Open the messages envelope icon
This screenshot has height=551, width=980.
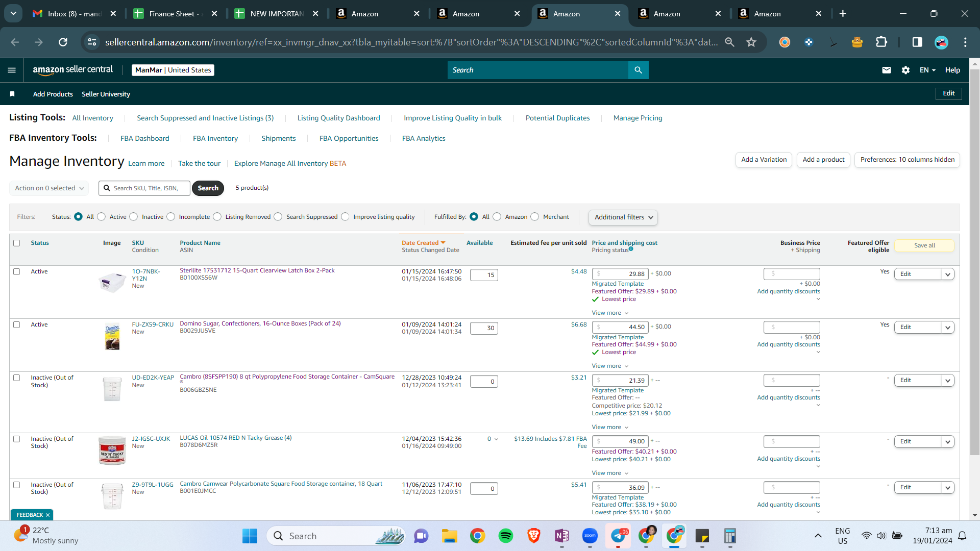click(887, 70)
